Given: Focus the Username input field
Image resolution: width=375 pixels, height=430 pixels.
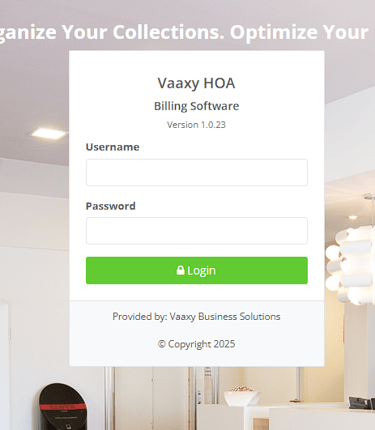Looking at the screenshot, I should pyautogui.click(x=197, y=172).
